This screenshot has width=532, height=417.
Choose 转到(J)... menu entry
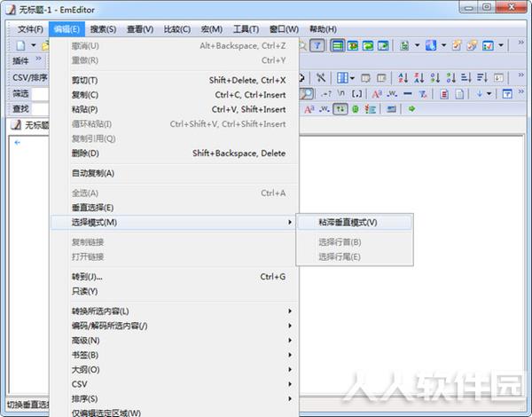174,277
